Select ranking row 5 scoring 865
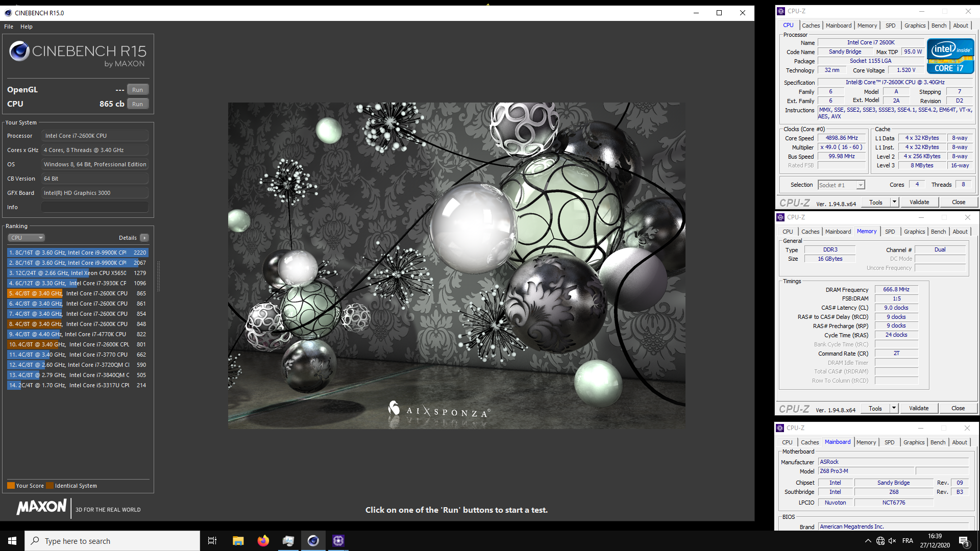The height and width of the screenshot is (551, 980). [78, 293]
